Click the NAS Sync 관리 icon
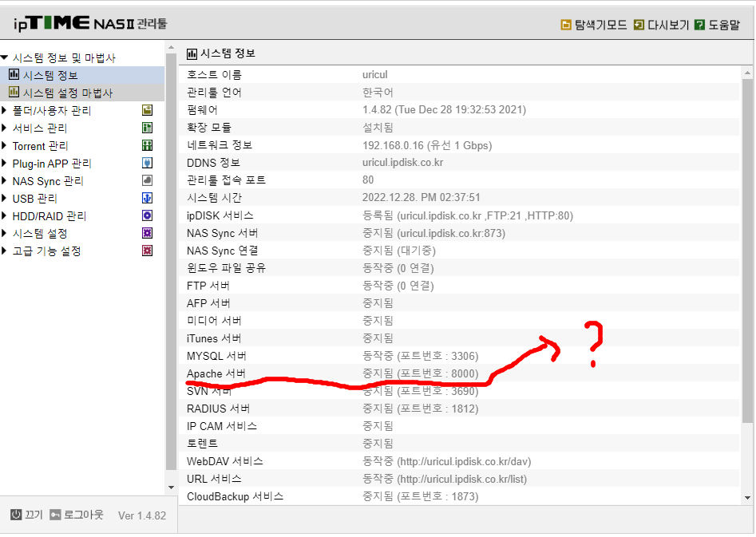This screenshot has height=537, width=756. pyautogui.click(x=147, y=181)
